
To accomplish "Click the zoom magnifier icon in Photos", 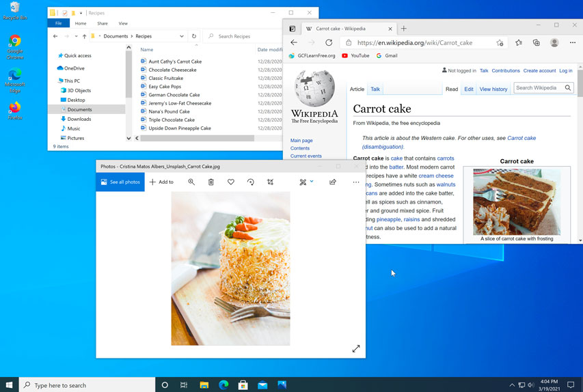I will (191, 182).
